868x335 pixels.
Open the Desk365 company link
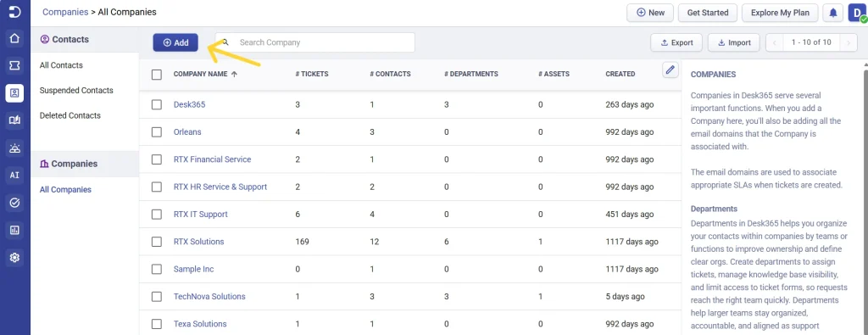pos(189,104)
